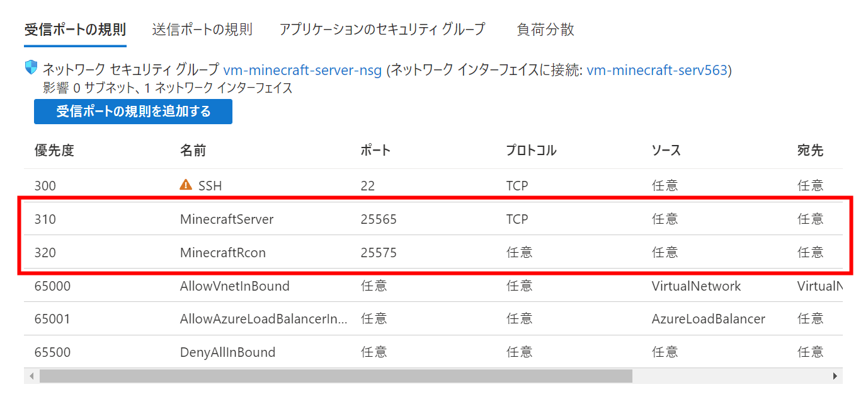Click the ポート column header
The height and width of the screenshot is (406, 868).
point(376,151)
